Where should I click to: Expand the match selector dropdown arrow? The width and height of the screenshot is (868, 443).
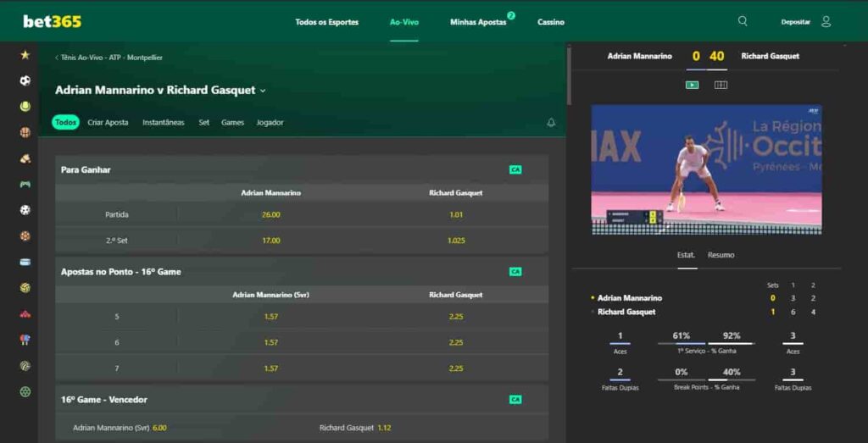tap(263, 91)
